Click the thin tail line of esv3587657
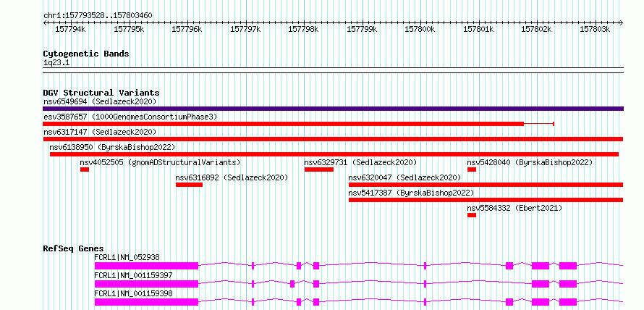 point(539,124)
